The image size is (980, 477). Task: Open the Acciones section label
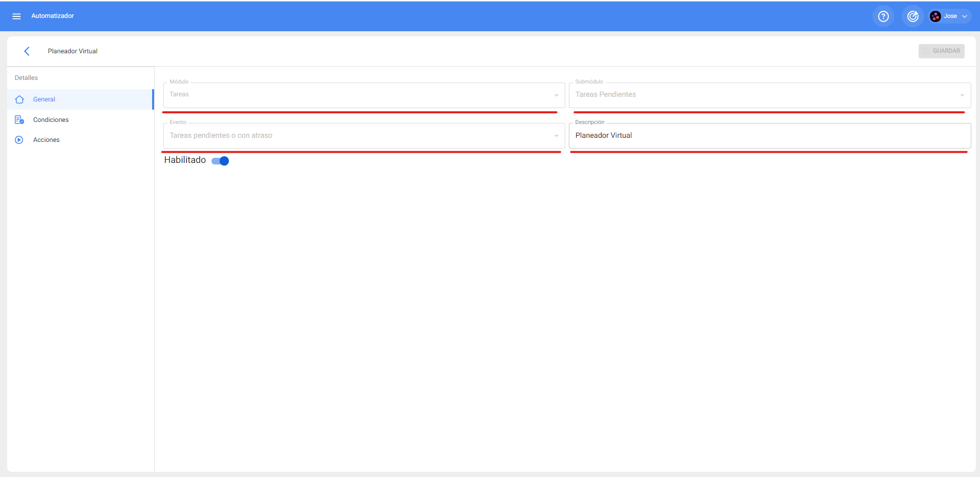[x=46, y=140]
